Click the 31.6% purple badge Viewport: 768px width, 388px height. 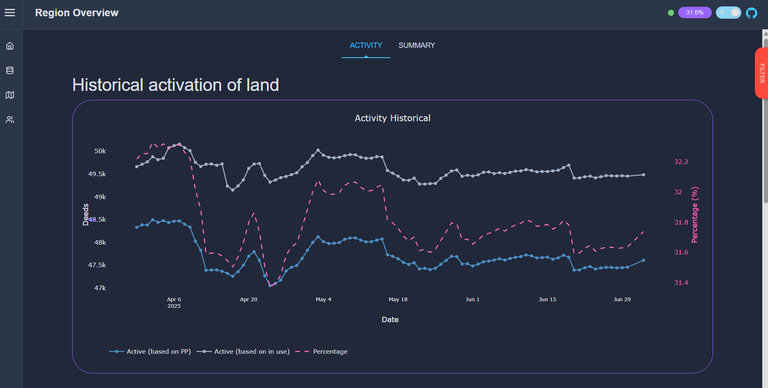coord(695,13)
